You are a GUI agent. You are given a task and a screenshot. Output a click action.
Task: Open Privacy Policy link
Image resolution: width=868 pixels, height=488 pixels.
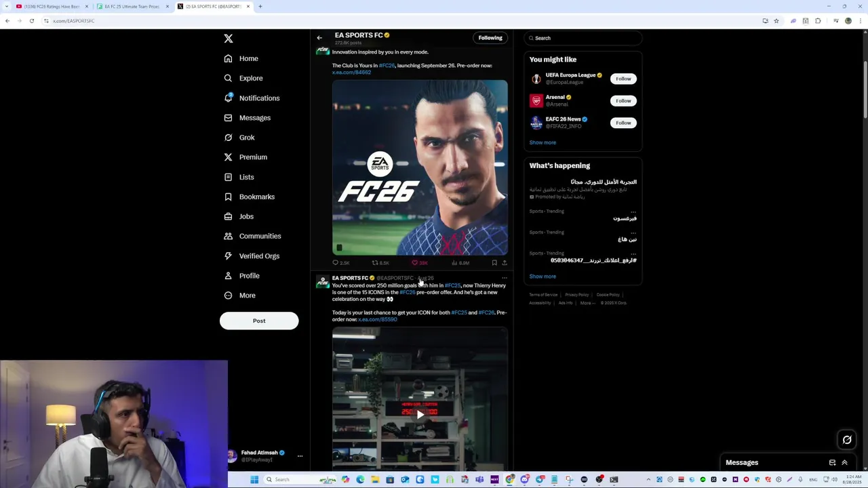coord(576,295)
